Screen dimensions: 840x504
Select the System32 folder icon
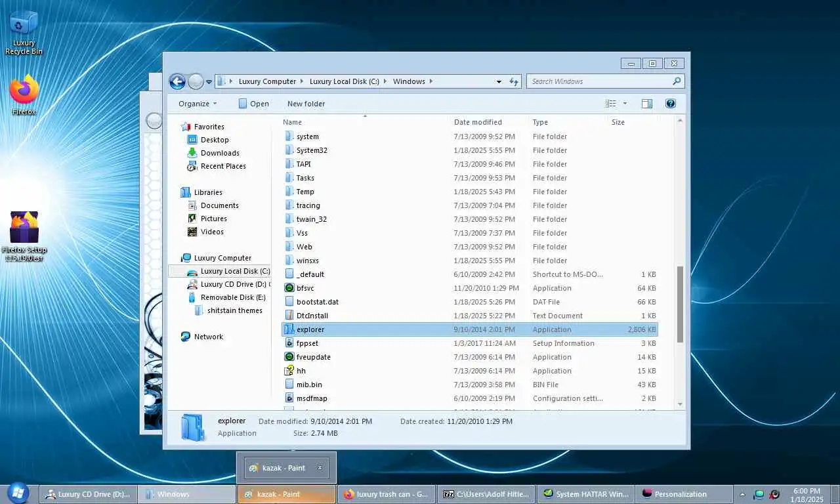[x=290, y=150]
